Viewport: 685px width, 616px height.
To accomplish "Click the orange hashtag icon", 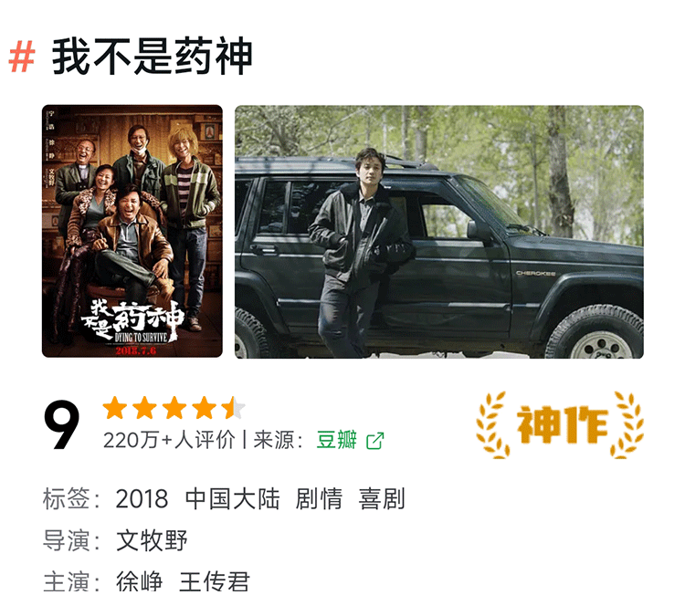I will (21, 57).
